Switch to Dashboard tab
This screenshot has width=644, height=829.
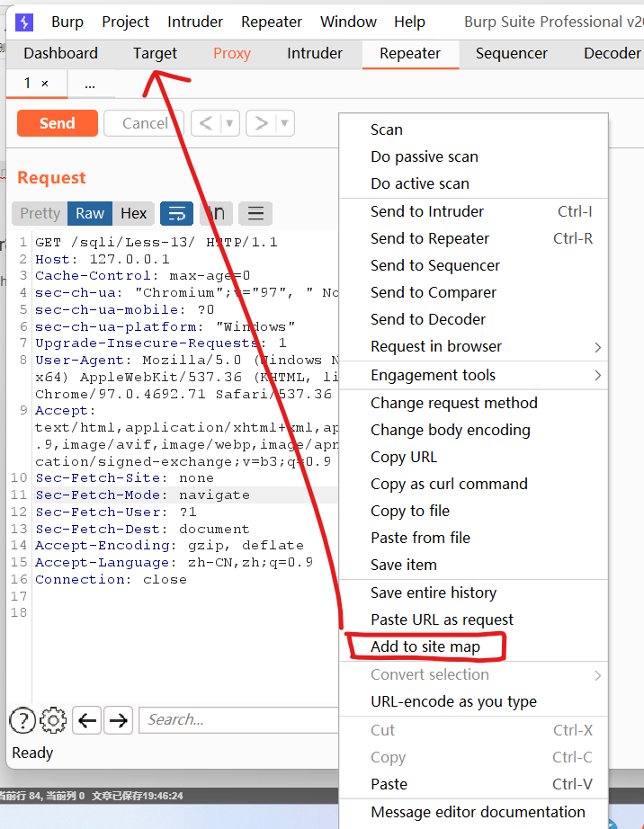(x=61, y=53)
